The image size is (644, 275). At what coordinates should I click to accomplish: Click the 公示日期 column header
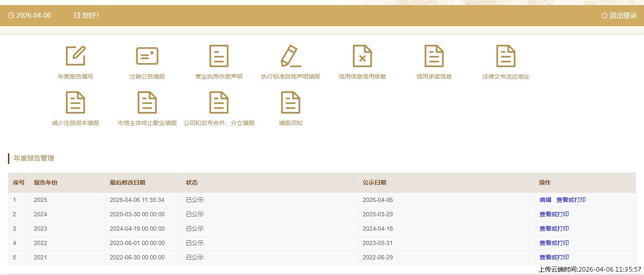374,182
